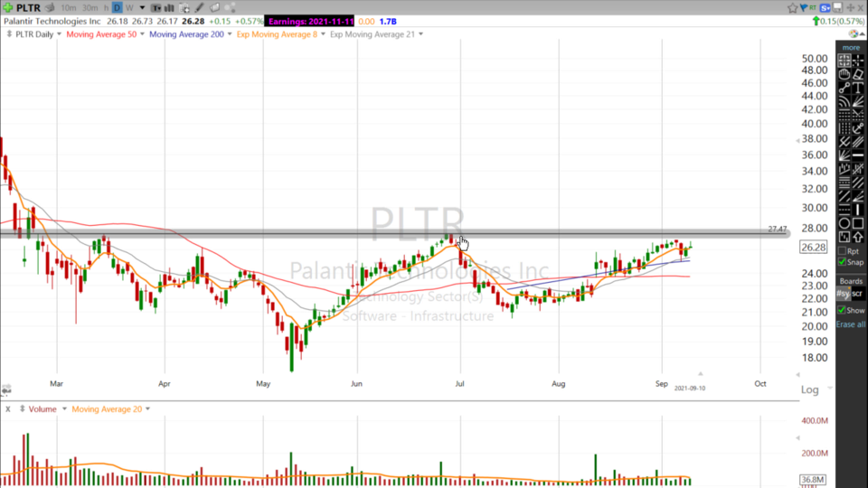The image size is (868, 488).
Task: Select the trendline segment tool
Action: pyautogui.click(x=844, y=88)
